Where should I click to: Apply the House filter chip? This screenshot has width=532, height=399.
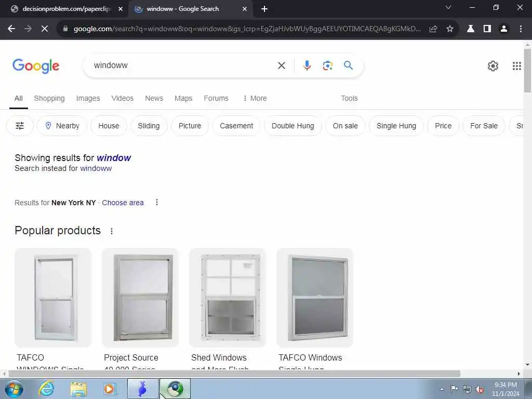[109, 126]
